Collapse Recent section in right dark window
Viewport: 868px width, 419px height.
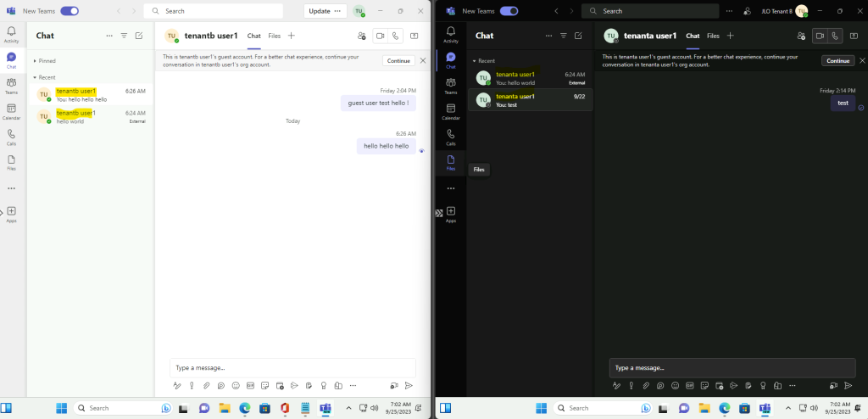coord(483,61)
